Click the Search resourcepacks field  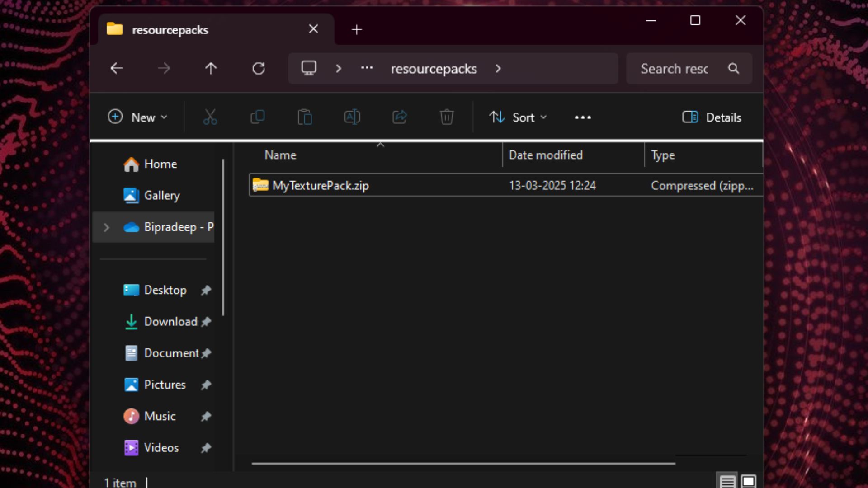[x=675, y=69]
